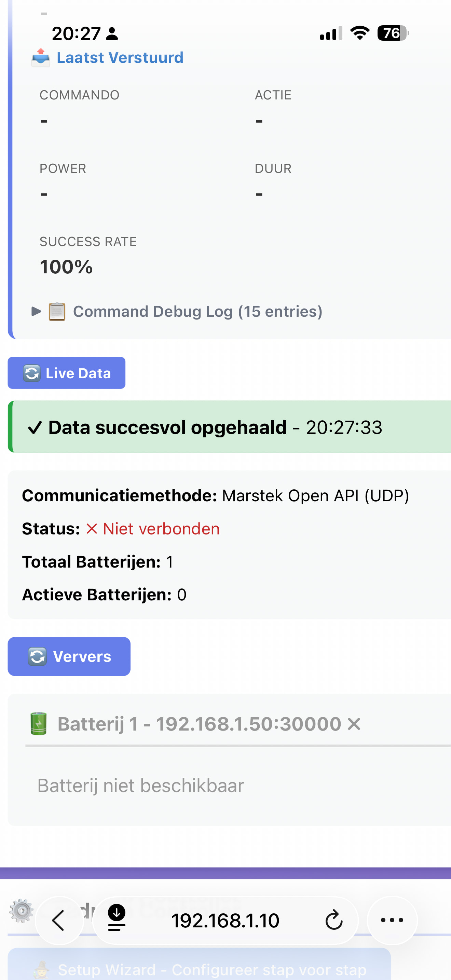Reload the page with the refresh icon

click(x=334, y=920)
